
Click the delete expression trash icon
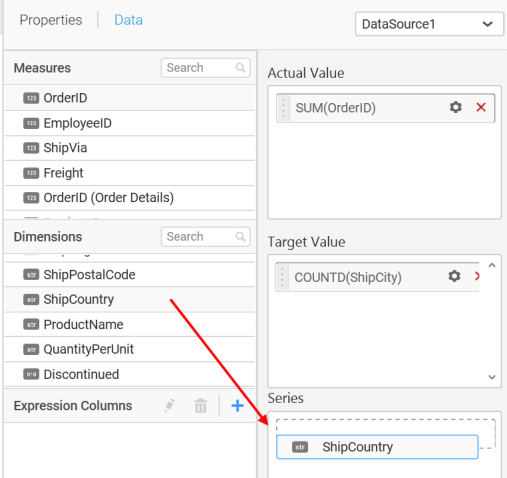(x=200, y=406)
